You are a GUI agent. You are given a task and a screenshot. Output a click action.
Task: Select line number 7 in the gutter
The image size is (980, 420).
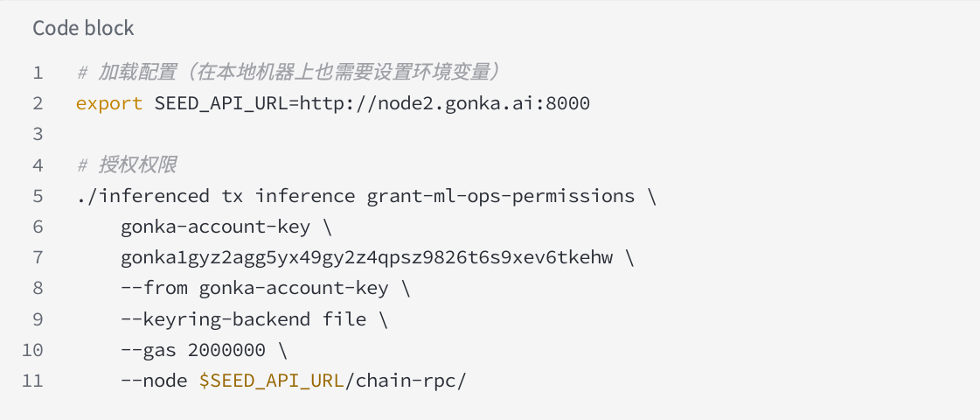click(38, 257)
